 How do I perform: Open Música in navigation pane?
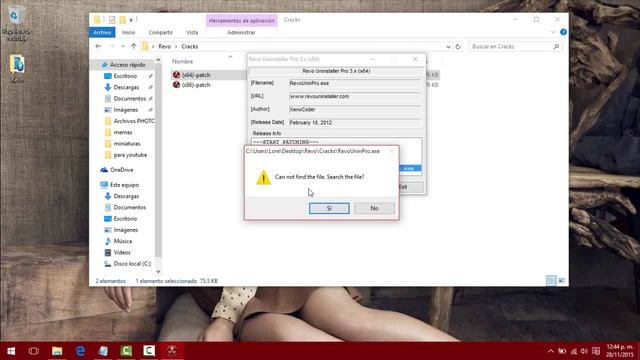pyautogui.click(x=122, y=241)
